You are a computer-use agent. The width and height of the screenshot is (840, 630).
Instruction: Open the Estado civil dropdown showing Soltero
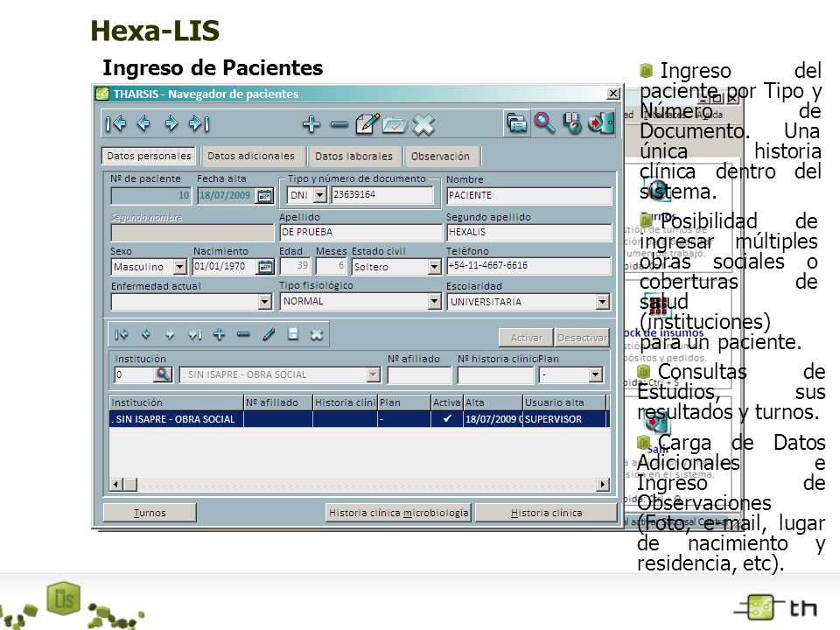(x=435, y=266)
